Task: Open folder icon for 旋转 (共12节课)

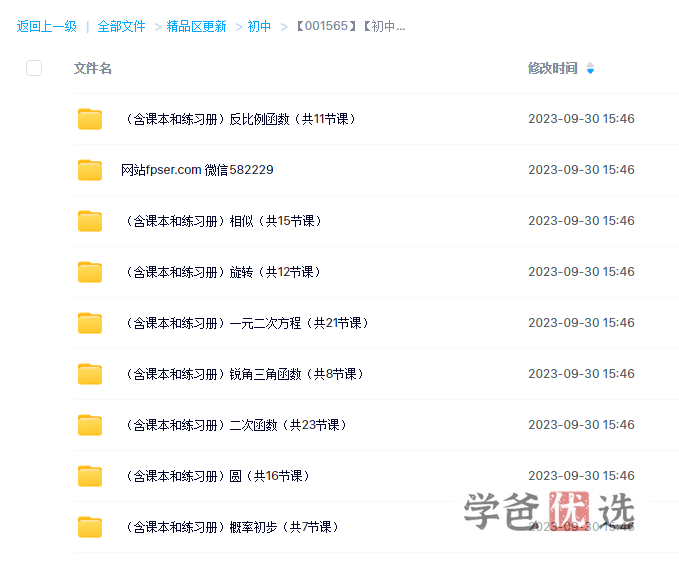Action: pyautogui.click(x=90, y=272)
